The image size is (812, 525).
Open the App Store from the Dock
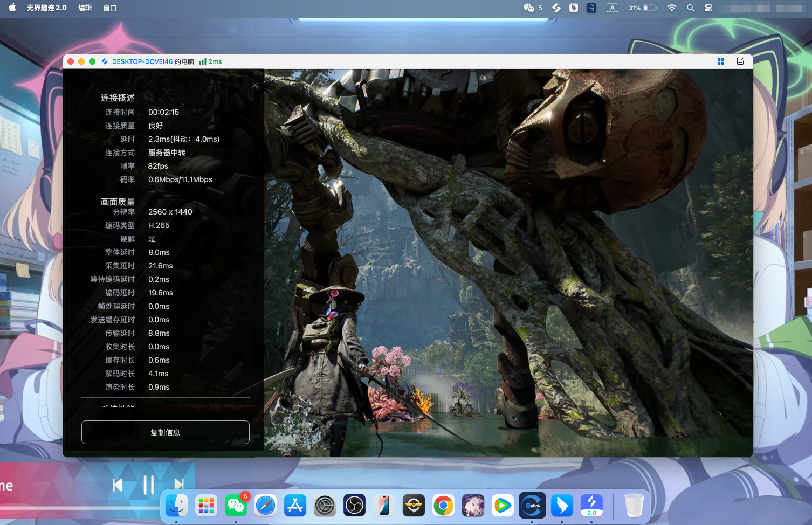point(295,506)
